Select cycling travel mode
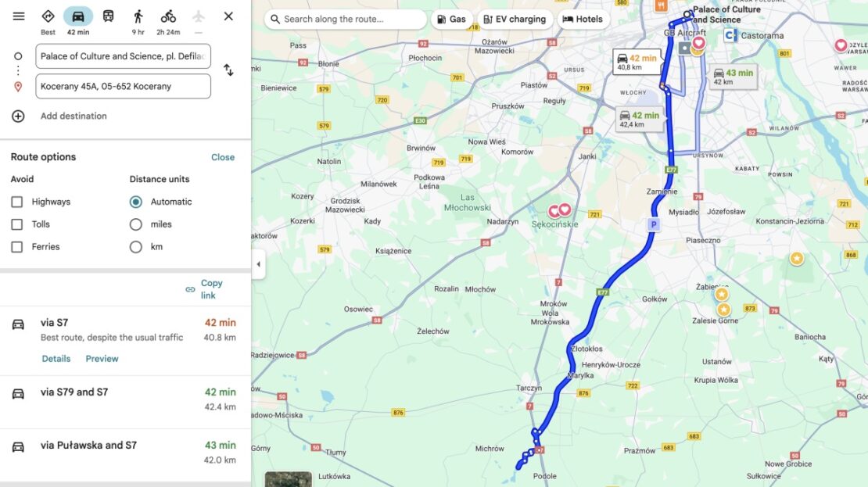The image size is (868, 487). pos(168,16)
